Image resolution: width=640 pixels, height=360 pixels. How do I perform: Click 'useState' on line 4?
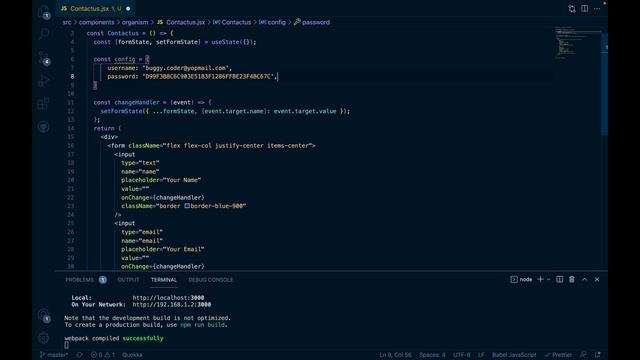click(225, 42)
